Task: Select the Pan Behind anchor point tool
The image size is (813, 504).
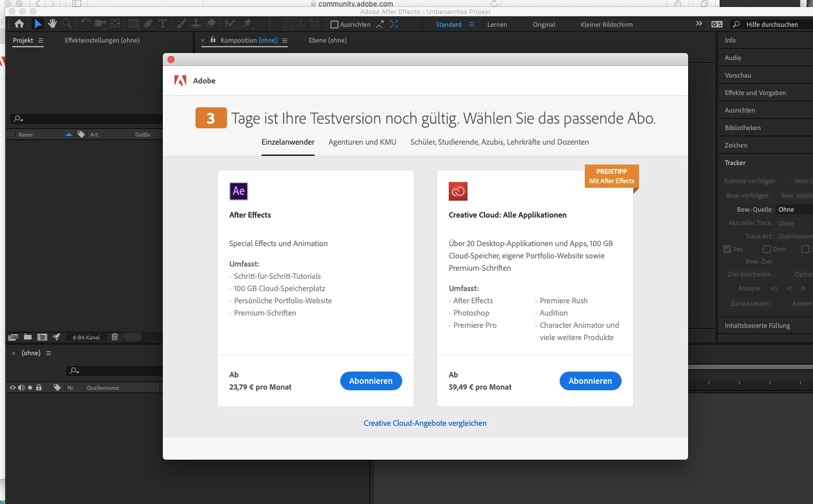Action: (115, 24)
